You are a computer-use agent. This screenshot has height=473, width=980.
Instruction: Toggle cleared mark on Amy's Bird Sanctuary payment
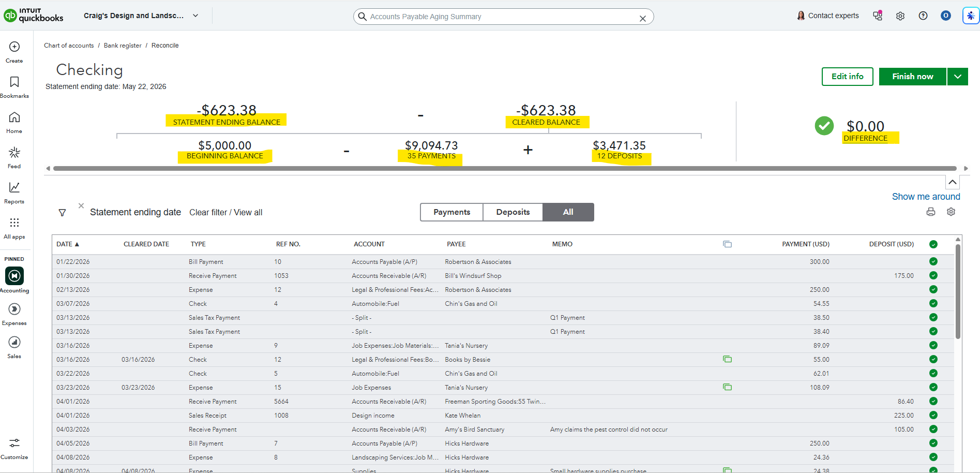933,429
